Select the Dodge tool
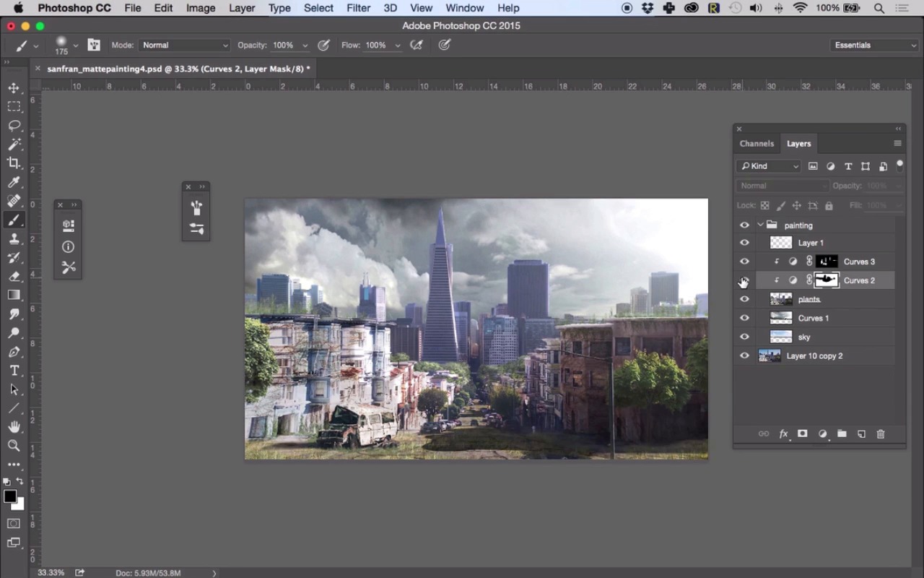This screenshot has width=924, height=578. pos(14,333)
